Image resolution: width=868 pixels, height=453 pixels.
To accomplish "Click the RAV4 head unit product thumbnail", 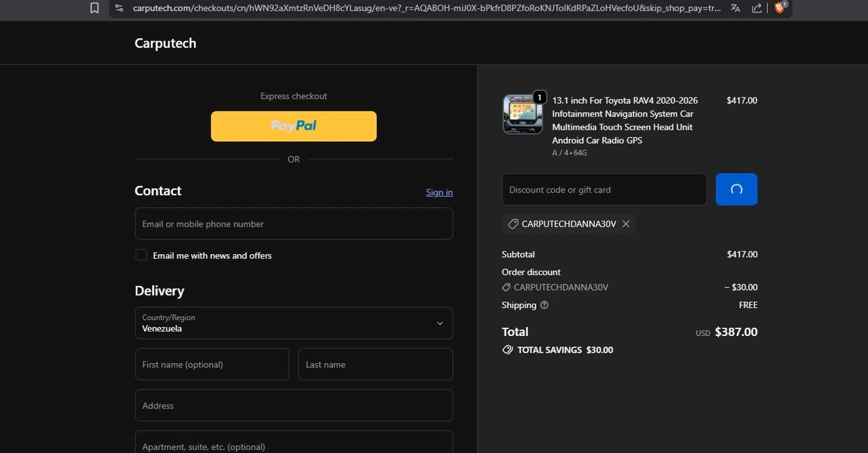I will (523, 114).
